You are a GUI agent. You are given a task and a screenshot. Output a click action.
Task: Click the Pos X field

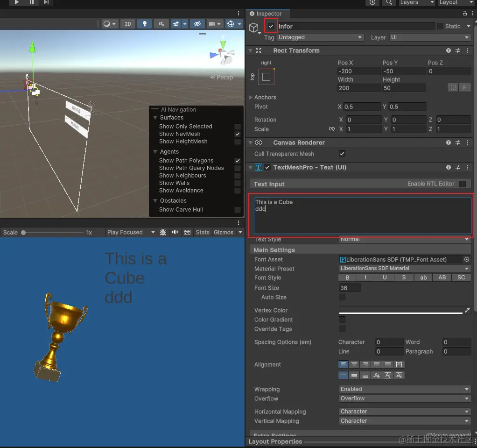358,71
